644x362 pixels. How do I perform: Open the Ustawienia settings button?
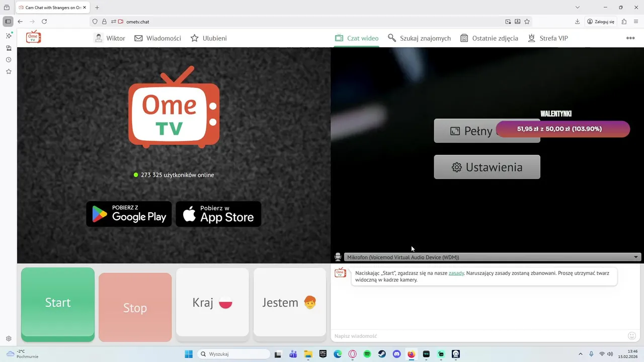click(x=487, y=167)
